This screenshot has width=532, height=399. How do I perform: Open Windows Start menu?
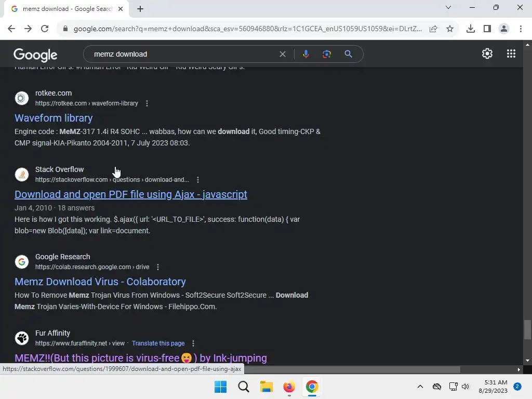[220, 387]
